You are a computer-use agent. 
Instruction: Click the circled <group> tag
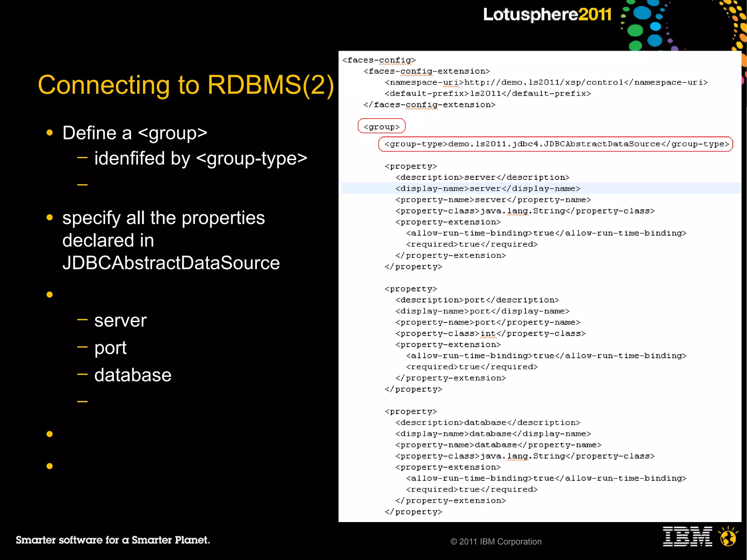click(382, 127)
